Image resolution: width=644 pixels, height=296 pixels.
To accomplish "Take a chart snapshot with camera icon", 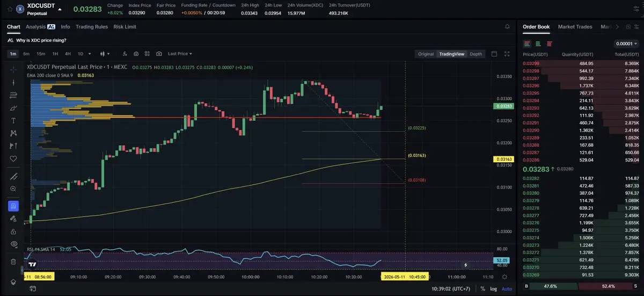I will pyautogui.click(x=159, y=54).
